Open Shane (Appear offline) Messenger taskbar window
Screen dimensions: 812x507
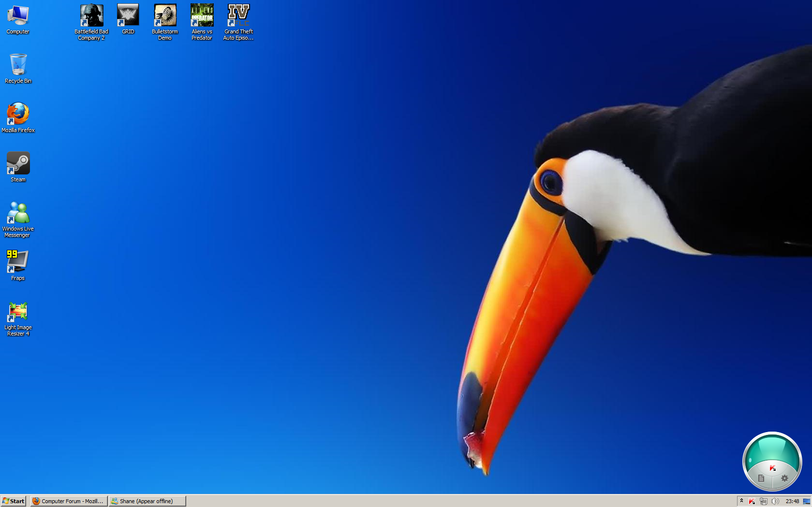pyautogui.click(x=148, y=501)
